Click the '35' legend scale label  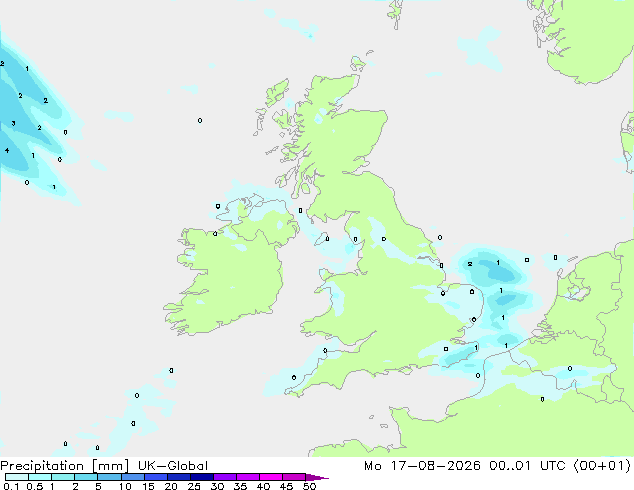240,486
